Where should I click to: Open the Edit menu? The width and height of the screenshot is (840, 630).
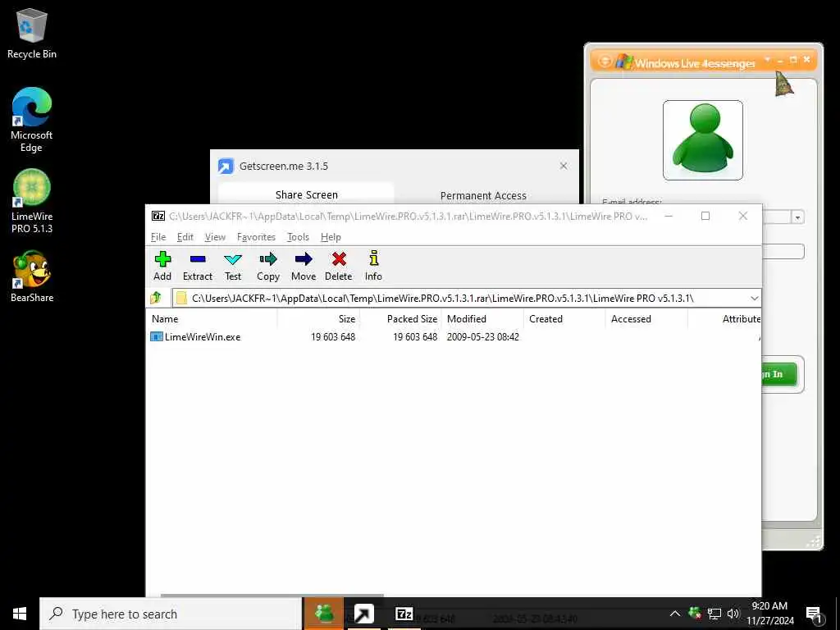coord(185,237)
